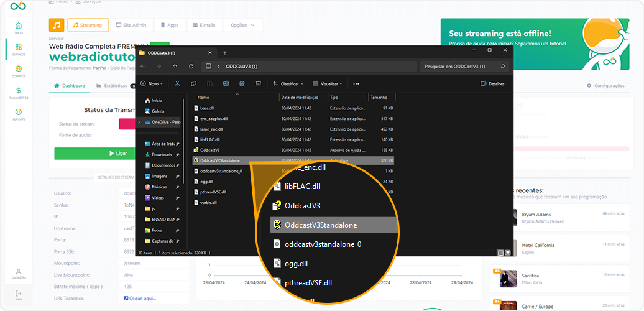Image resolution: width=644 pixels, height=311 pixels.
Task: Refresh the ODDCastV3 folder view
Action: [191, 66]
